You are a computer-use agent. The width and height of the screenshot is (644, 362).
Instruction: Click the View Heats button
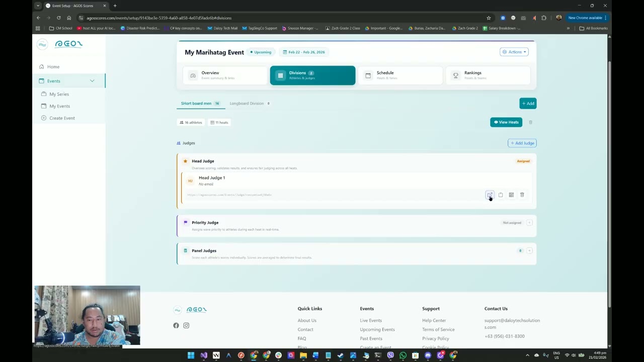click(506, 122)
